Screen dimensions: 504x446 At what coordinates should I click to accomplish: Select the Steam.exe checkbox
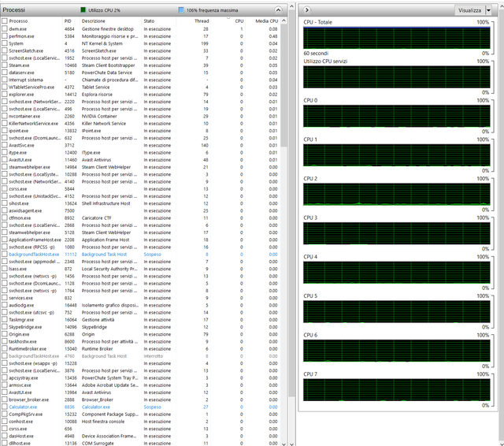[x=5, y=65]
